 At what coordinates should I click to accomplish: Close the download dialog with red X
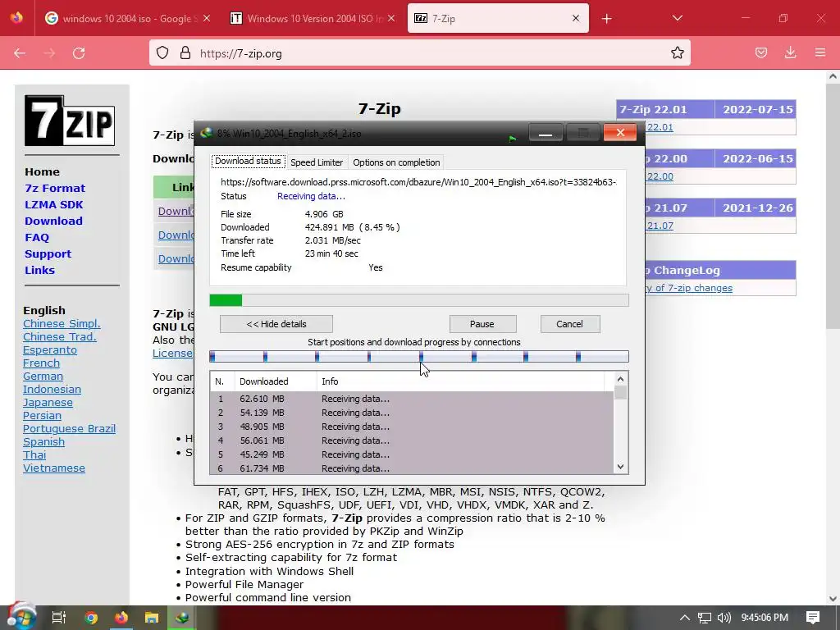tap(620, 132)
